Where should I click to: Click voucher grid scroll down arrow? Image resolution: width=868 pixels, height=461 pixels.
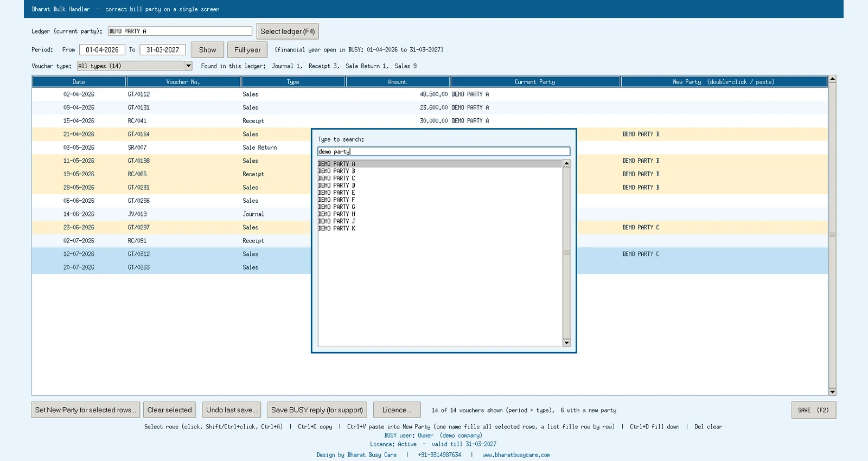(832, 392)
